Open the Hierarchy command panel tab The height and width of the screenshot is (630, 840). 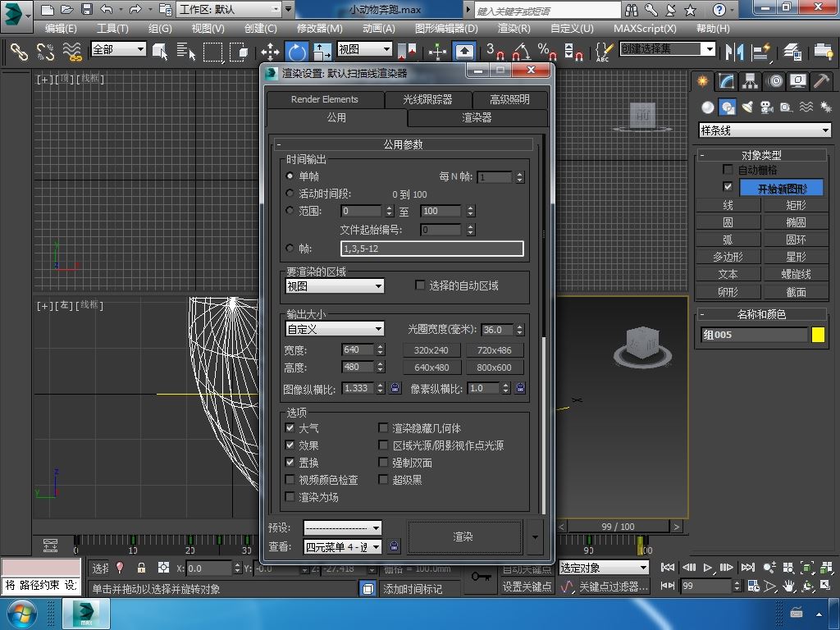tap(750, 81)
